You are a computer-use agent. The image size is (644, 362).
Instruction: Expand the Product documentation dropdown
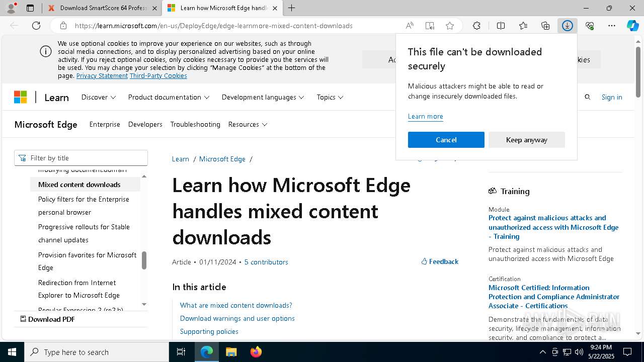(169, 97)
